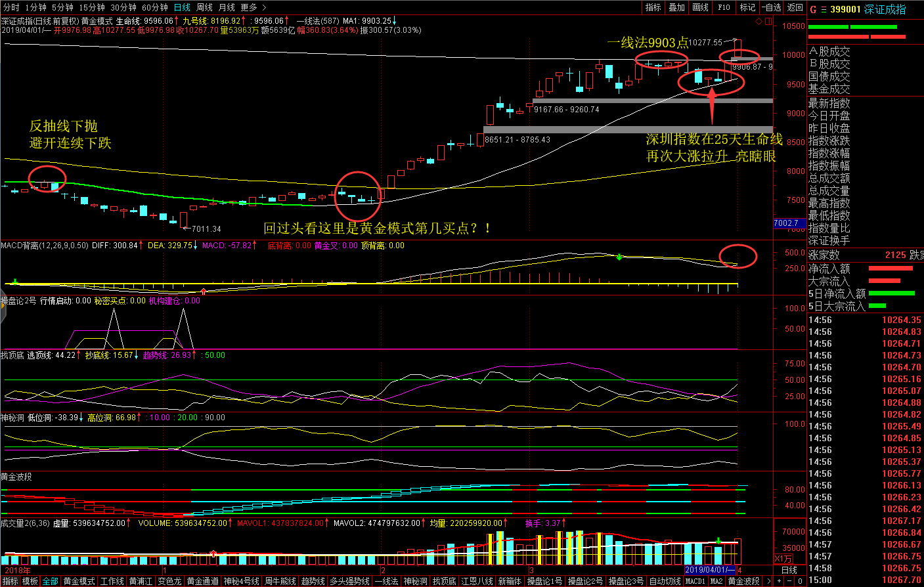This screenshot has width=924, height=587.
Task: Click the X1万 unit label on volume axis
Action: [x=783, y=559]
